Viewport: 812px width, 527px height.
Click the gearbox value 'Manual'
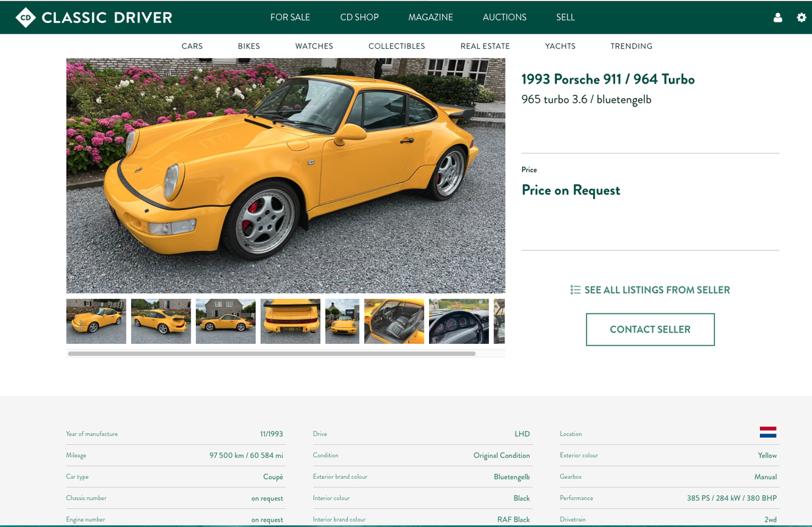click(766, 477)
